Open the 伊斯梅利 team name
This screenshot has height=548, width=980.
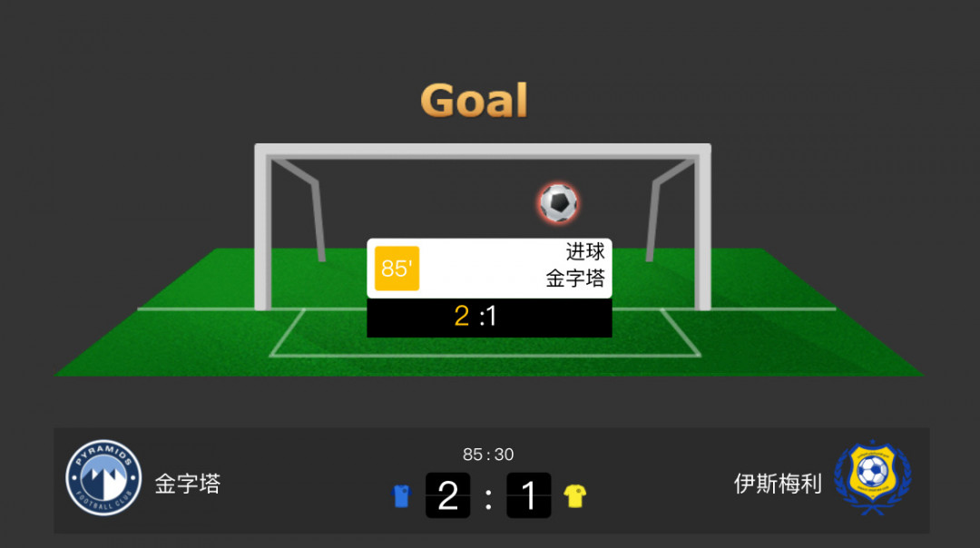click(x=779, y=484)
